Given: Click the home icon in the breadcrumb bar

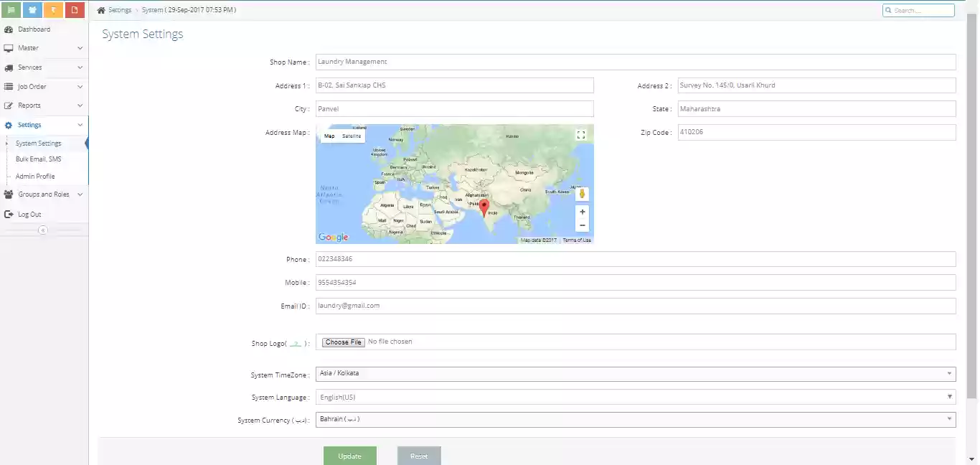Looking at the screenshot, I should [100, 9].
